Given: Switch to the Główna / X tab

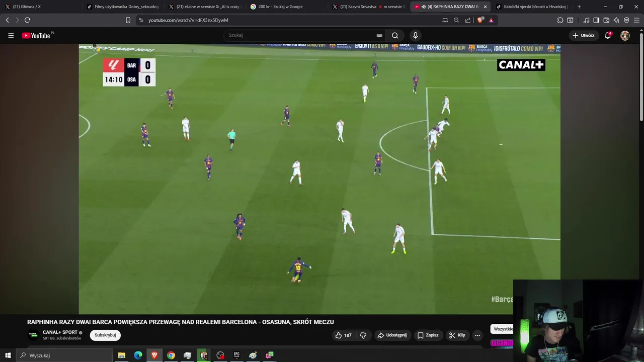Looking at the screenshot, I should pyautogui.click(x=40, y=7).
